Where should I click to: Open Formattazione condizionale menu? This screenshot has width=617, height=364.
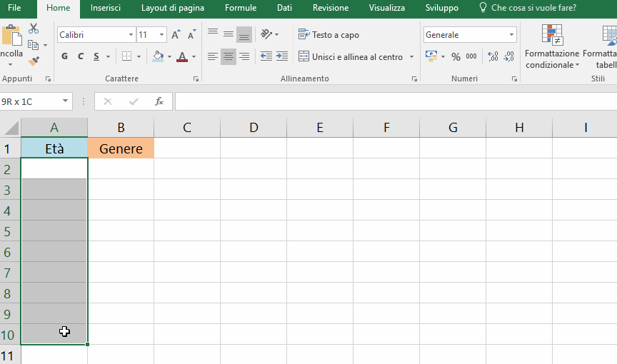[x=552, y=46]
